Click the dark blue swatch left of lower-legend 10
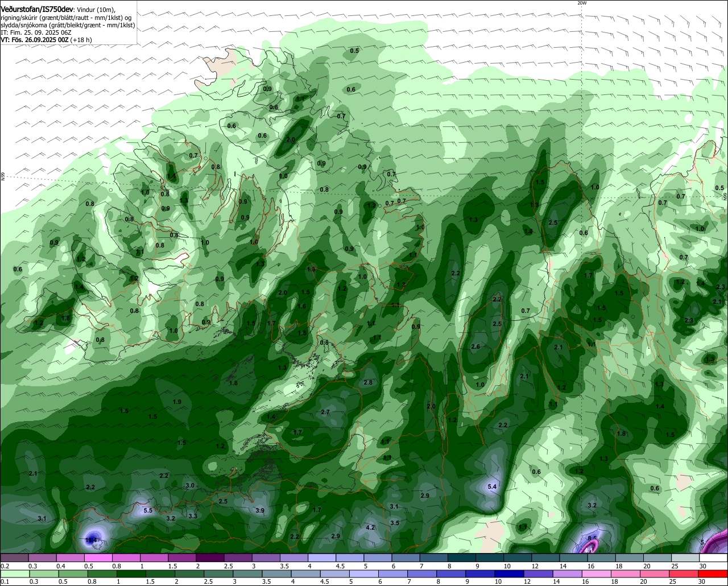The width and height of the screenshot is (728, 586). point(480,574)
